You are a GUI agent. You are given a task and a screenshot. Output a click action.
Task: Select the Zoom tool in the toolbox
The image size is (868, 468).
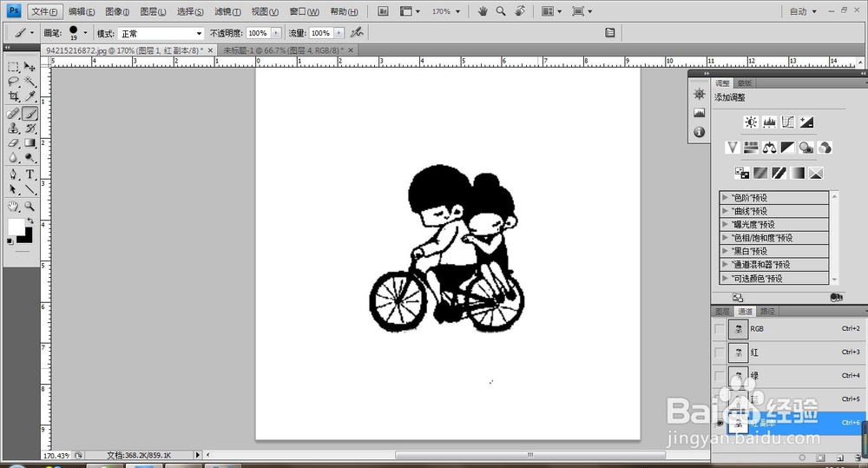[30, 207]
